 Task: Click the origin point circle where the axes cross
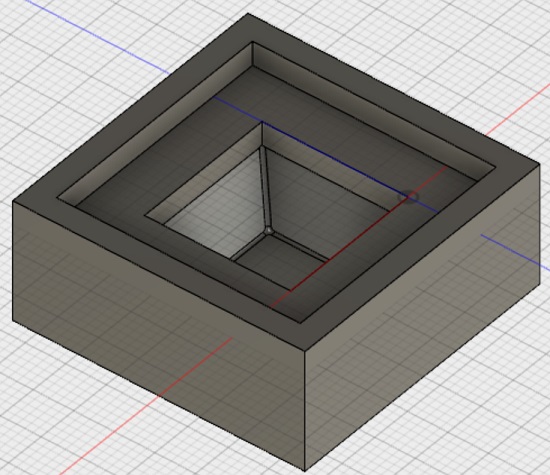pos(408,198)
